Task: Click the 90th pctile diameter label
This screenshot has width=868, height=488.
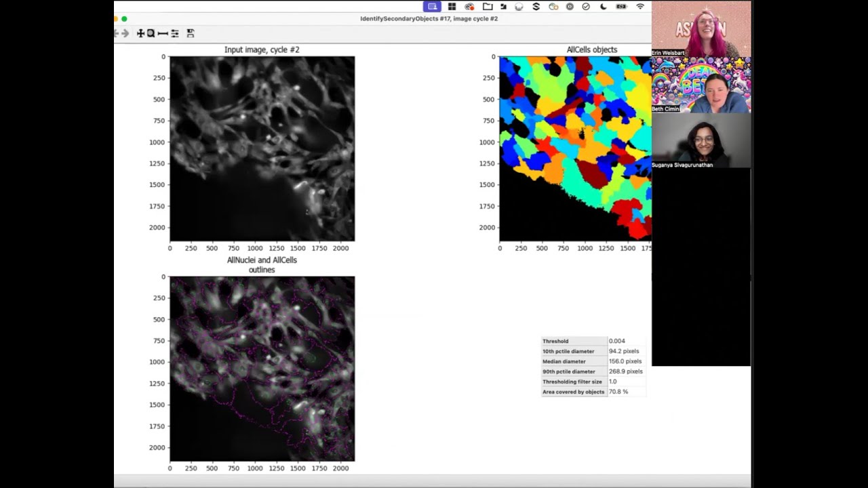Action: (x=568, y=371)
